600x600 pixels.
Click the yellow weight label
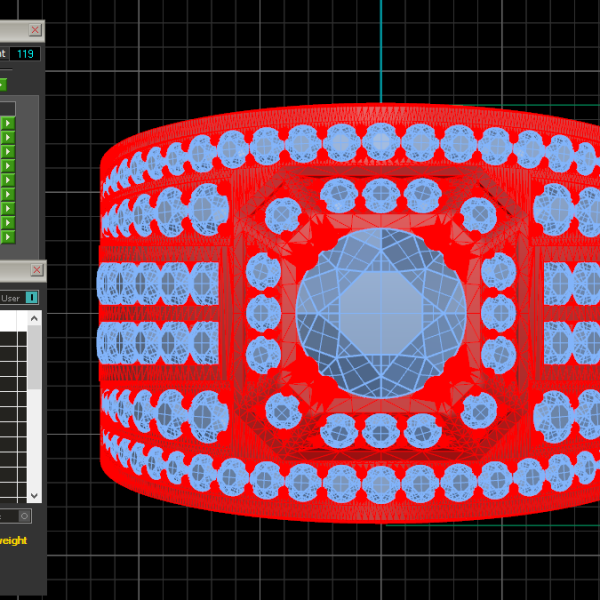[x=12, y=541]
